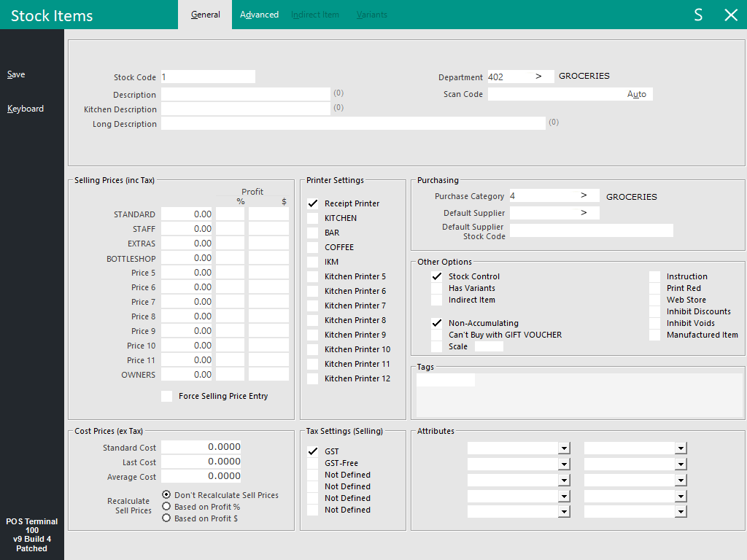Open the on-screen Keyboard

[x=26, y=109]
